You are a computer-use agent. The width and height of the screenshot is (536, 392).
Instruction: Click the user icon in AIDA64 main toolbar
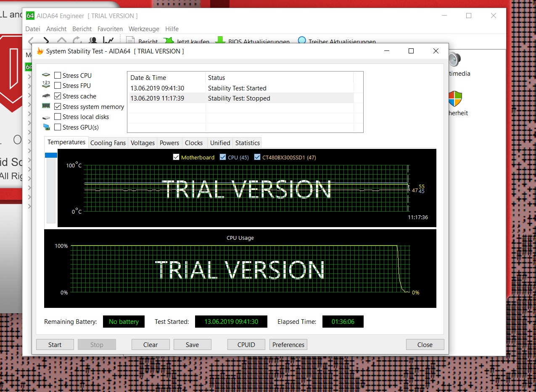[x=93, y=41]
